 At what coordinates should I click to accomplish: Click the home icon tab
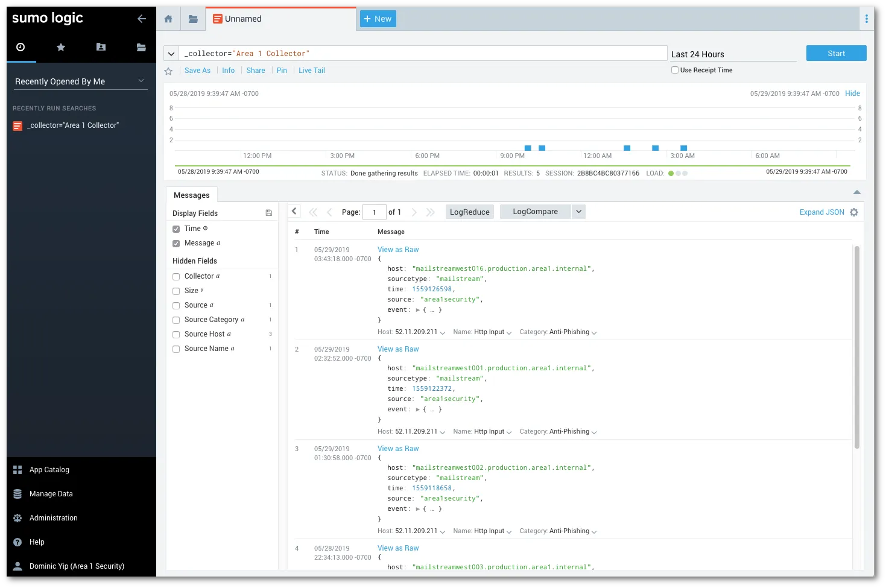[168, 19]
